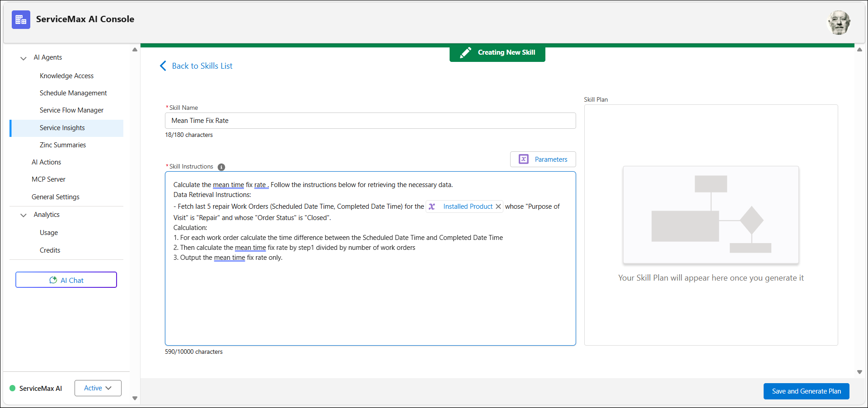Click the "18/180 characters" counter
This screenshot has width=868, height=408.
click(189, 135)
